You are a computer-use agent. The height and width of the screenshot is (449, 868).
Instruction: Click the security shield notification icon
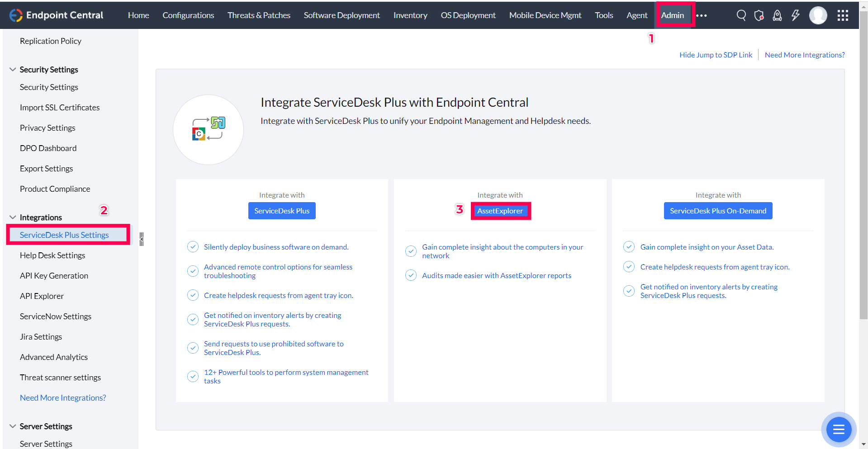(x=759, y=15)
